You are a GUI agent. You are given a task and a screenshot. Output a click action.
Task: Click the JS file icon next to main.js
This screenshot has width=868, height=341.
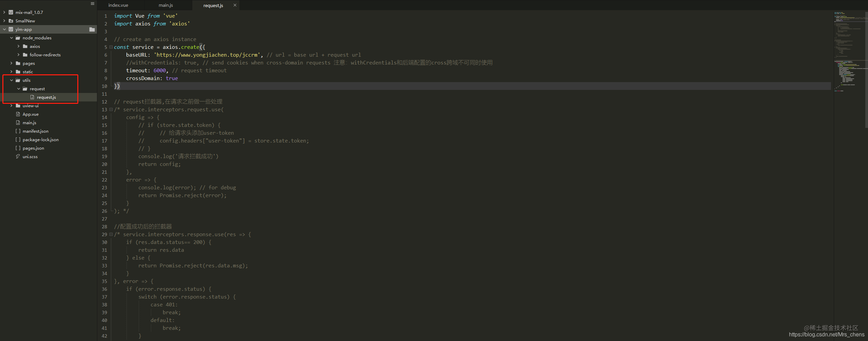click(x=18, y=122)
